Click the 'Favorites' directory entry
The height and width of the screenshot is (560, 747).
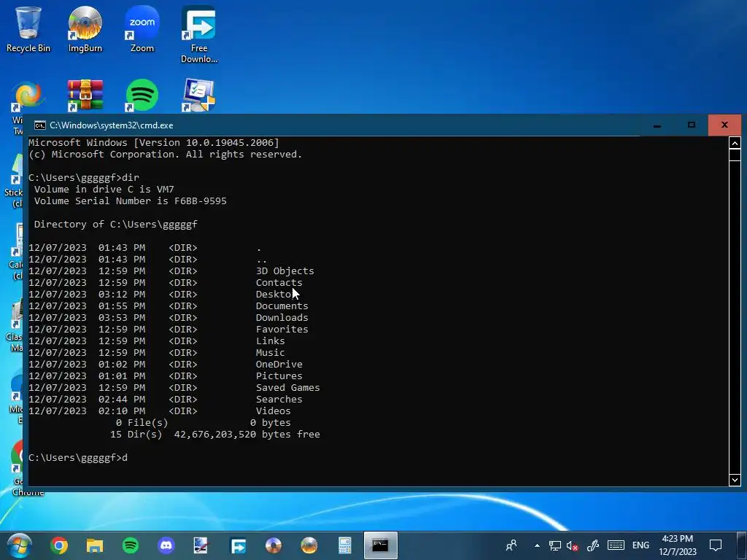point(282,329)
